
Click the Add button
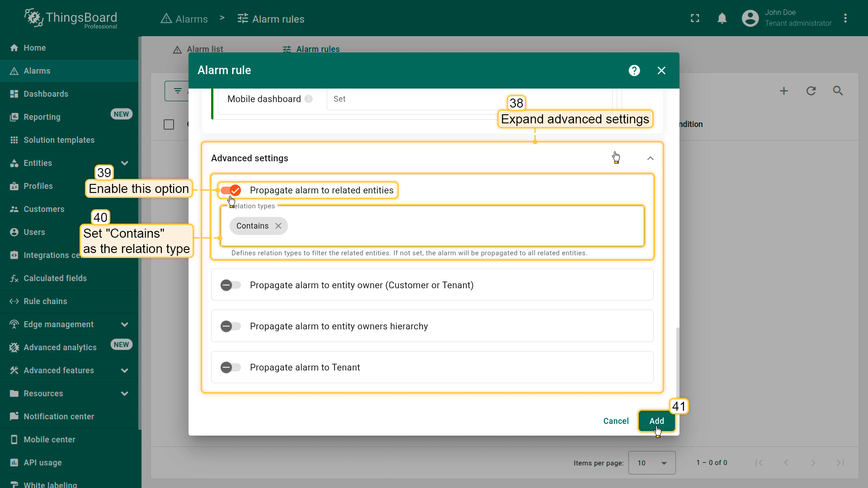(x=656, y=421)
